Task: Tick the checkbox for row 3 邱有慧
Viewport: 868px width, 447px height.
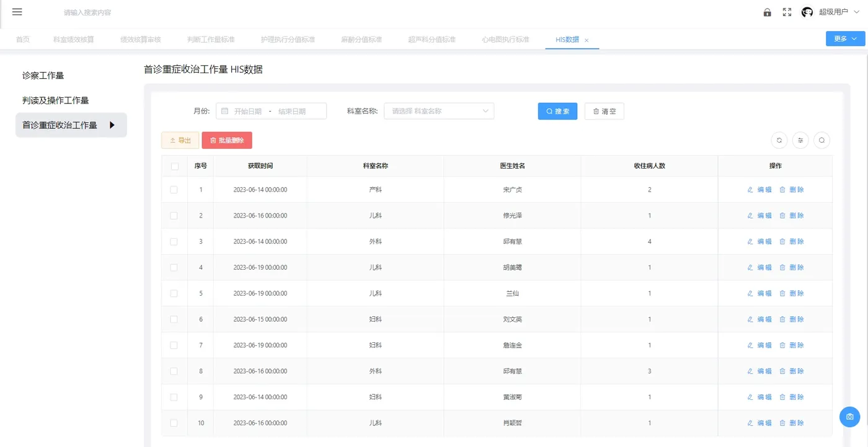Action: (174, 242)
